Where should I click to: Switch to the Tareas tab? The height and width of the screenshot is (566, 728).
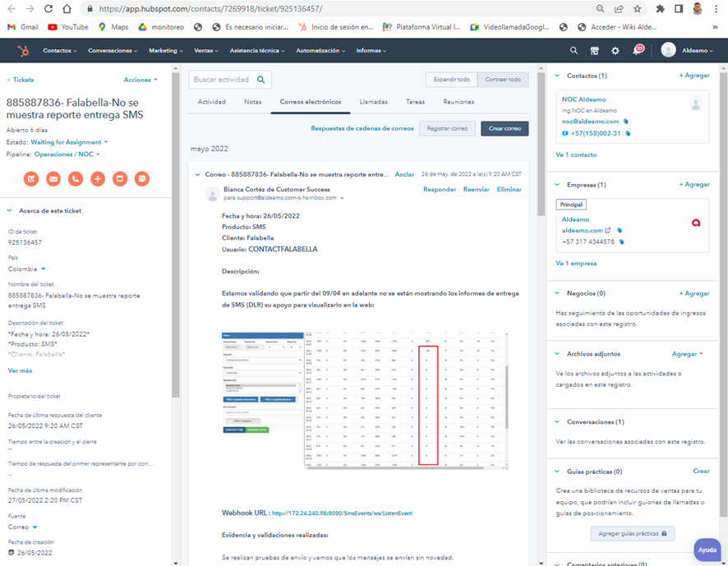[415, 102]
